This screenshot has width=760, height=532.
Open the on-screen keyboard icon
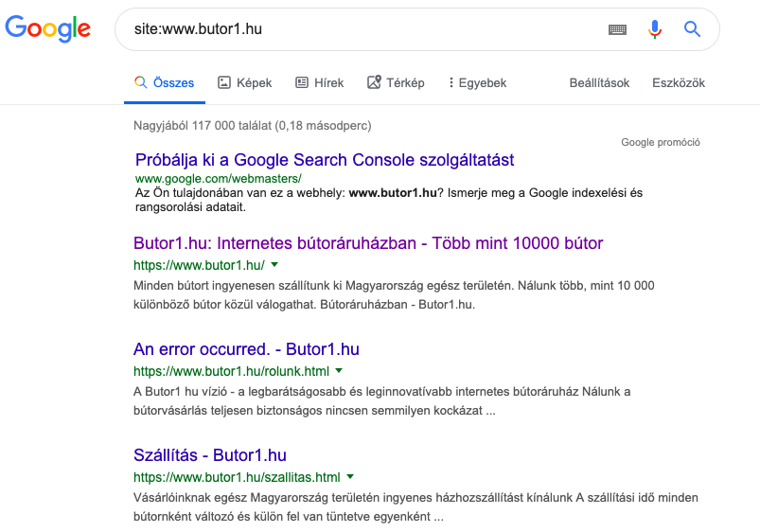[x=617, y=29]
